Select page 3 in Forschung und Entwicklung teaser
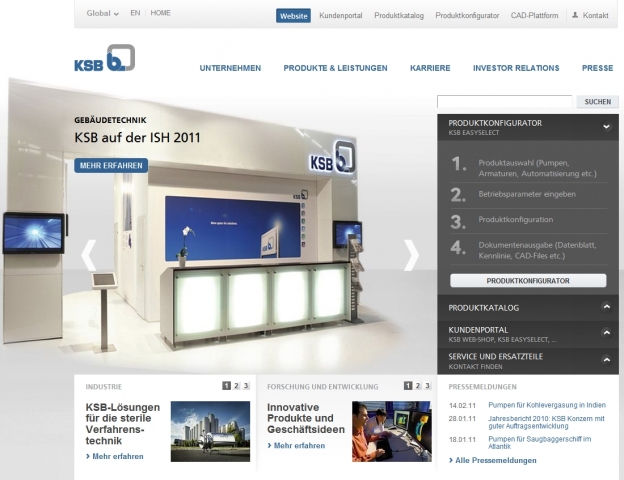Viewport: 624px width, 480px height. 427,386
